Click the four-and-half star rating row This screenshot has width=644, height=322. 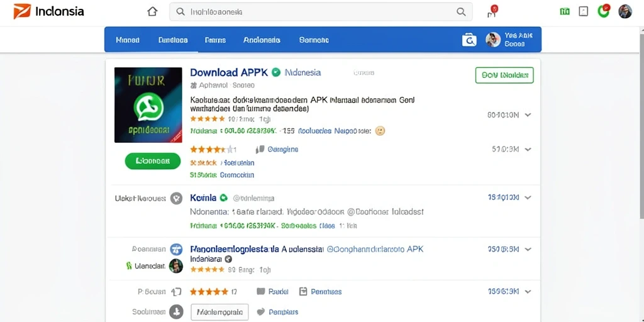tap(212, 150)
